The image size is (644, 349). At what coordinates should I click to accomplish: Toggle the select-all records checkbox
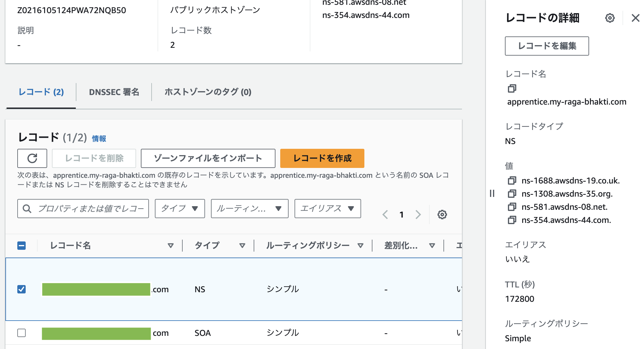pyautogui.click(x=21, y=245)
